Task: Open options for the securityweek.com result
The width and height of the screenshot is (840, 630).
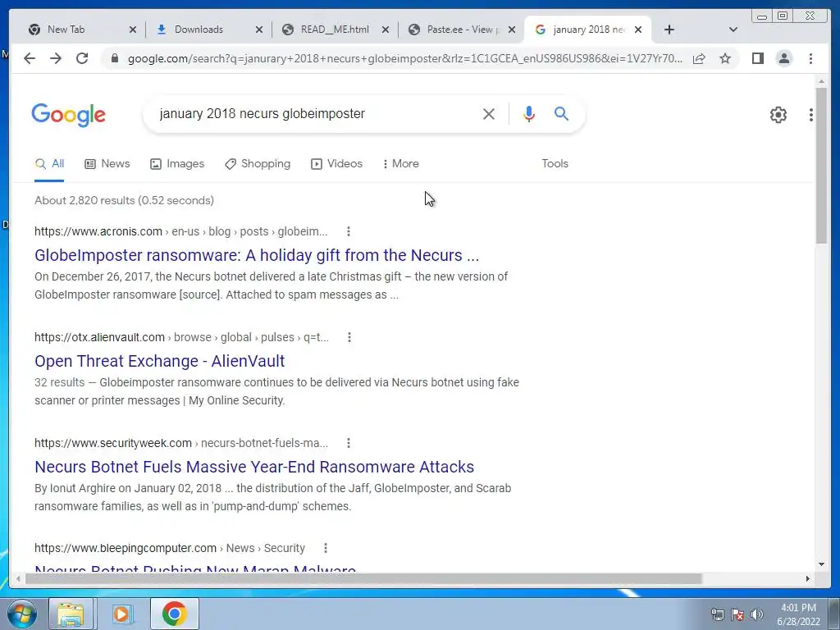Action: click(x=349, y=443)
